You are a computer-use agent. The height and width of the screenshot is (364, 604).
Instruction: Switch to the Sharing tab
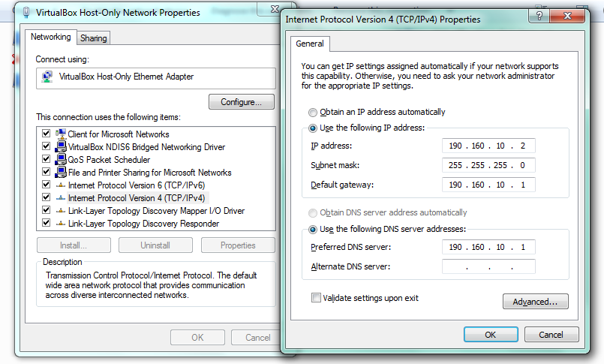(94, 38)
